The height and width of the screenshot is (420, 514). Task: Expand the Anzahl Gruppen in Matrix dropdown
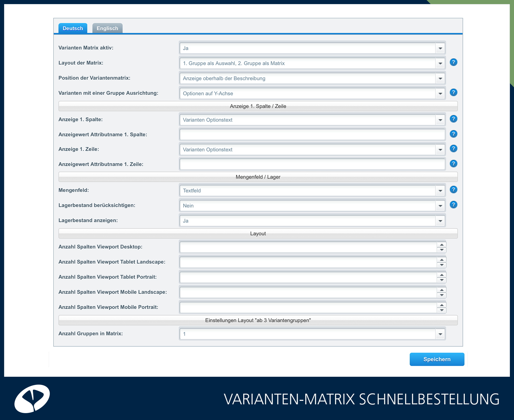440,334
